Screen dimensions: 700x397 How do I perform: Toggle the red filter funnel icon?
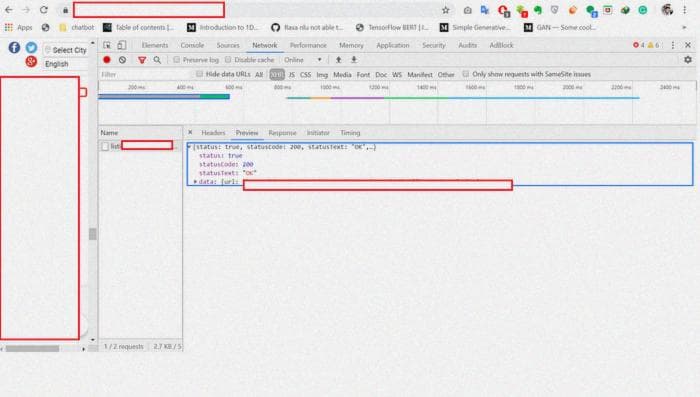tap(142, 60)
